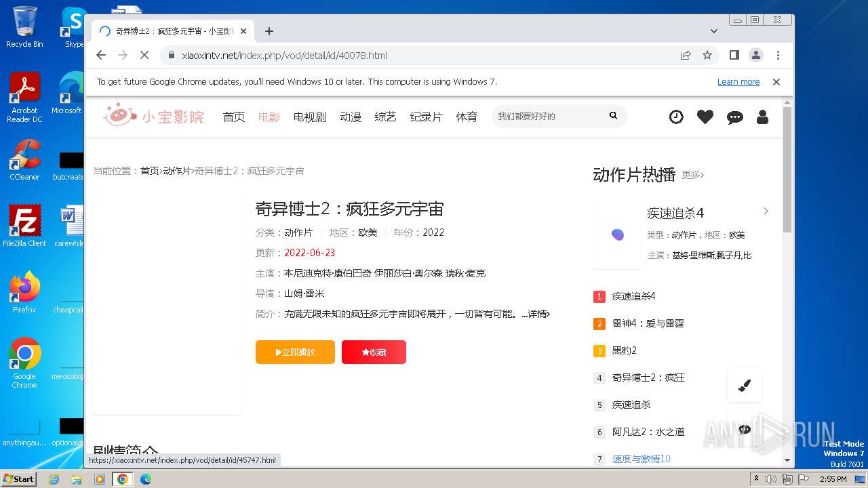Go to 首页 in the navigation menu
Viewport: 868px width, 488px height.
pos(234,117)
